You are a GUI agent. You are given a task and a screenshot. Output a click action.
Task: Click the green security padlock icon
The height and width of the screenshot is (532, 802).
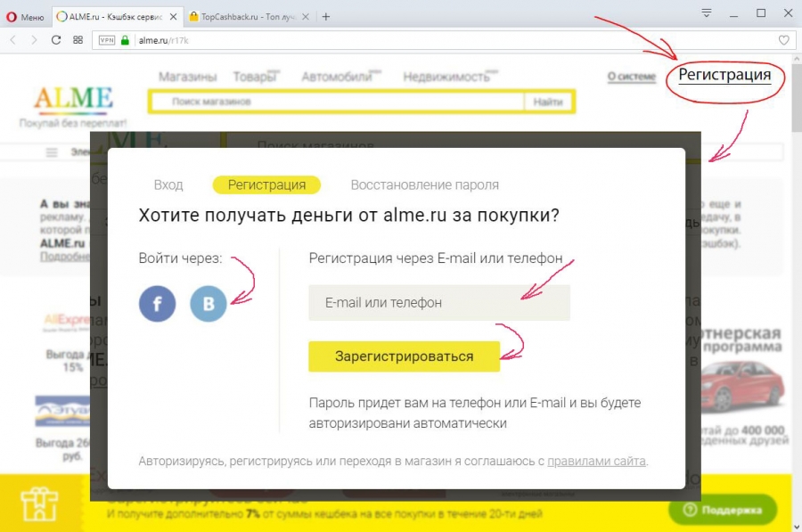125,40
